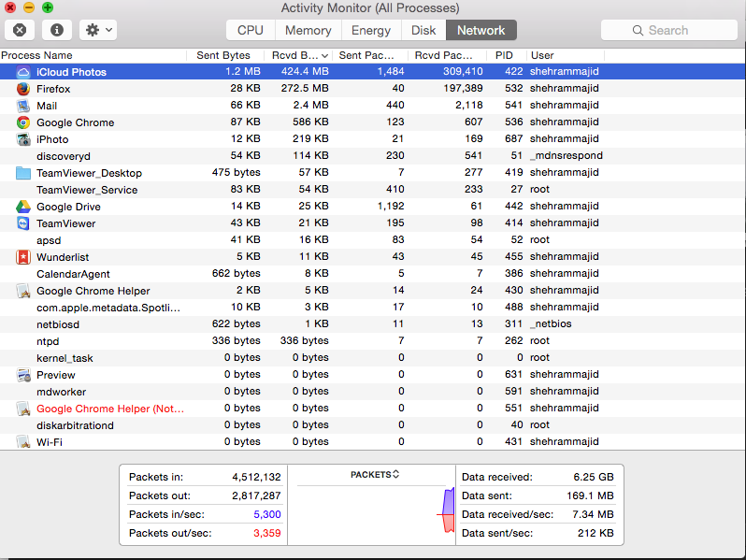
Task: Click the TeamViewer app icon
Action: click(x=23, y=223)
